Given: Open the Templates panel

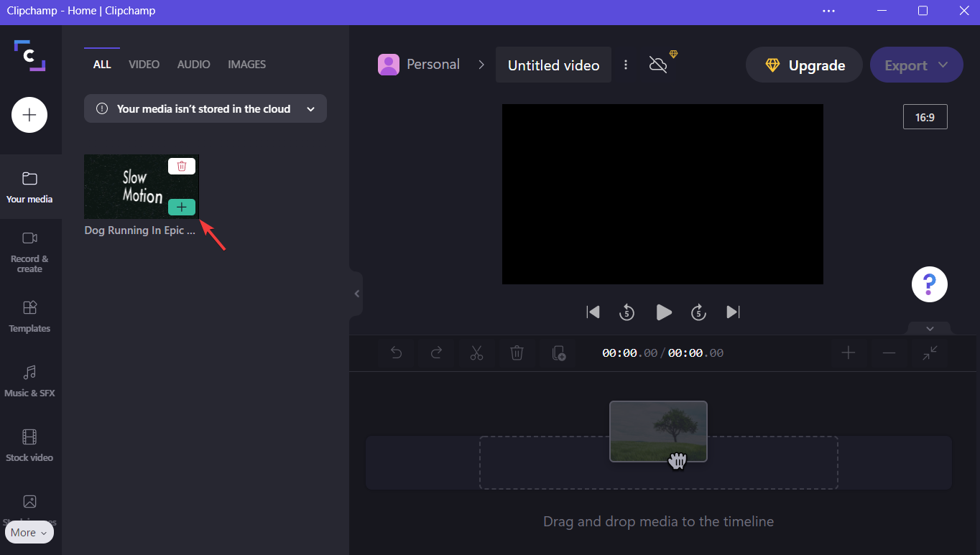Looking at the screenshot, I should coord(29,317).
